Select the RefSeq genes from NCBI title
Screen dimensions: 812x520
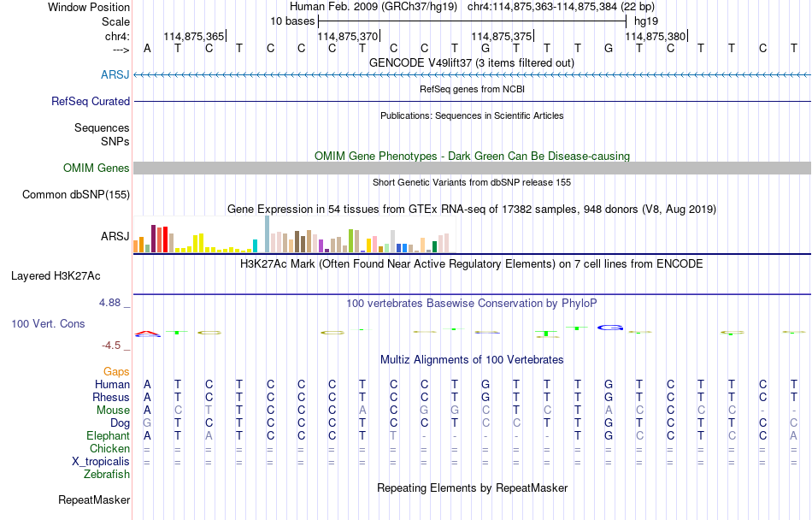[x=472, y=89]
